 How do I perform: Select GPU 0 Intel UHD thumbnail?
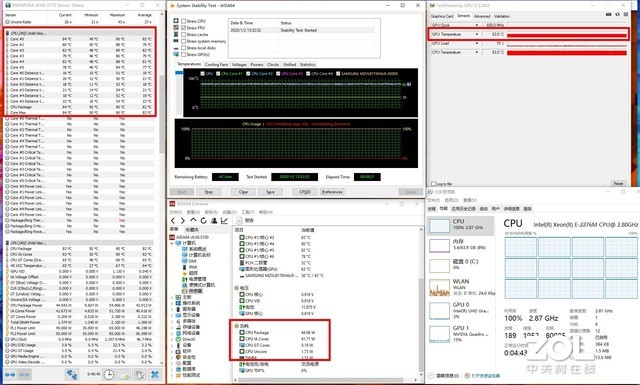pos(440,312)
